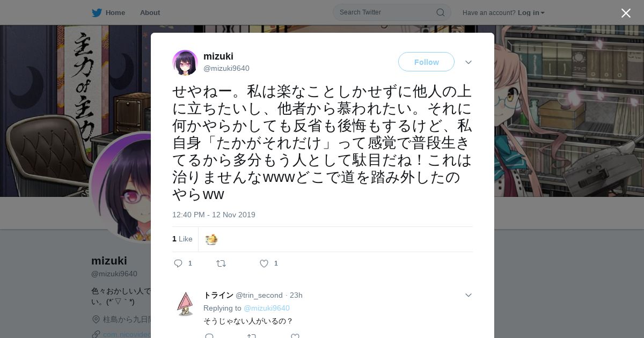Go to the About page
This screenshot has width=644, height=338.
click(x=150, y=12)
